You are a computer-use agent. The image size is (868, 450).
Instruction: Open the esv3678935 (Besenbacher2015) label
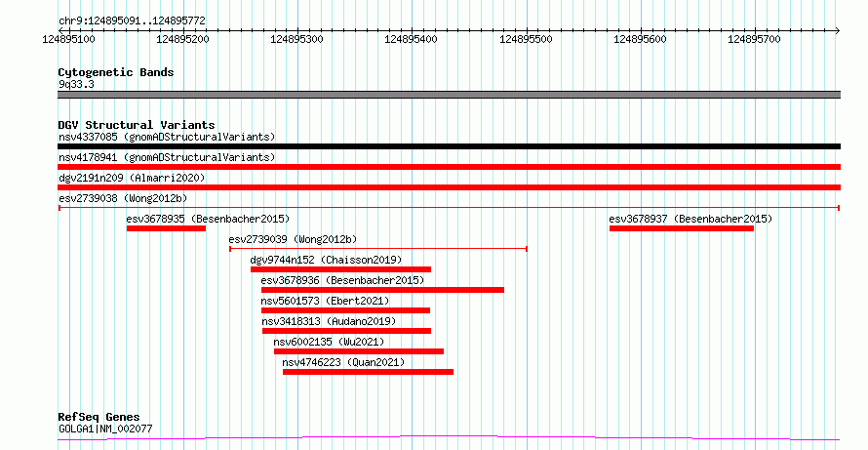pyautogui.click(x=208, y=219)
